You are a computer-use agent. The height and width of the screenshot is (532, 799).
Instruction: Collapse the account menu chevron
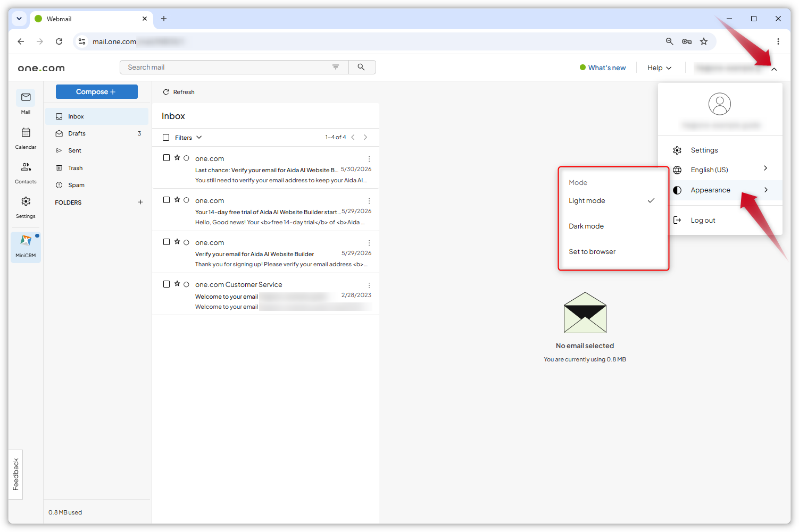tap(774, 69)
